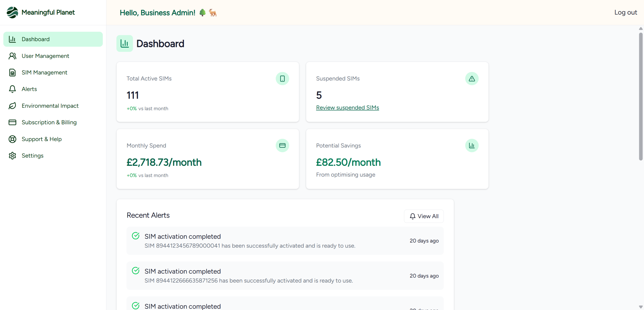Open the second SIM activation completed alert

[285, 276]
